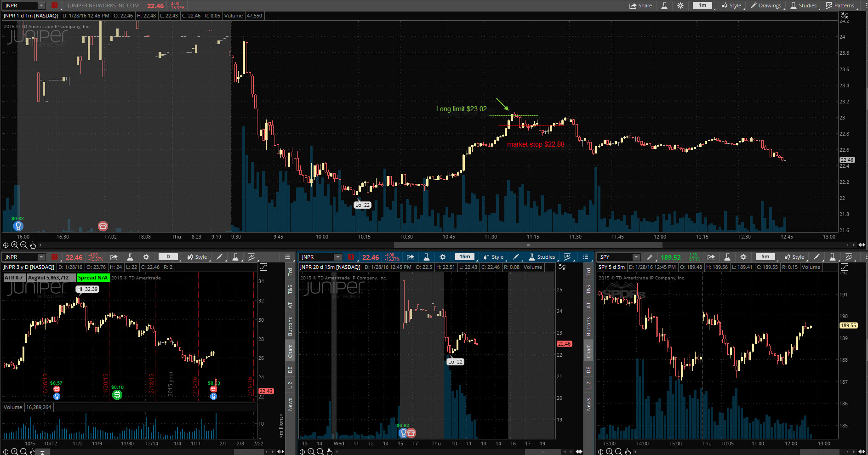Open Style menu in daily JNPR chart

(x=197, y=257)
